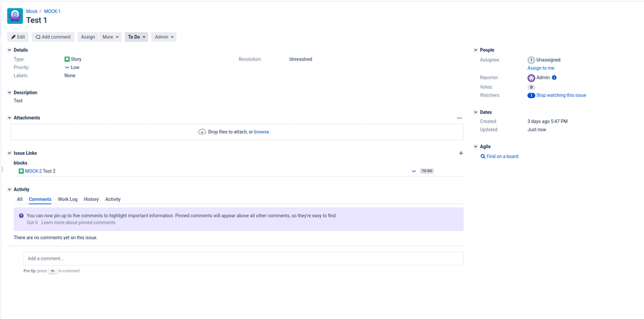The width and height of the screenshot is (644, 319).
Task: Collapse the Issue Links section
Action: coord(10,153)
